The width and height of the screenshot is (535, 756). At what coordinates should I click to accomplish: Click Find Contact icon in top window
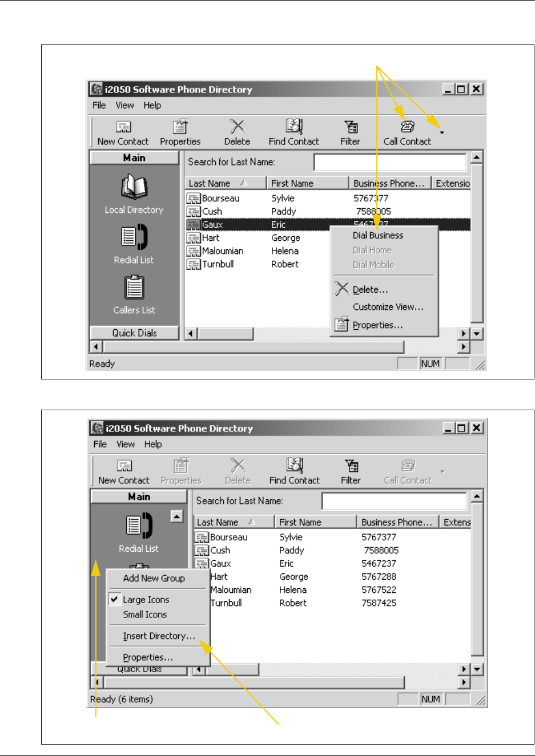point(294,126)
